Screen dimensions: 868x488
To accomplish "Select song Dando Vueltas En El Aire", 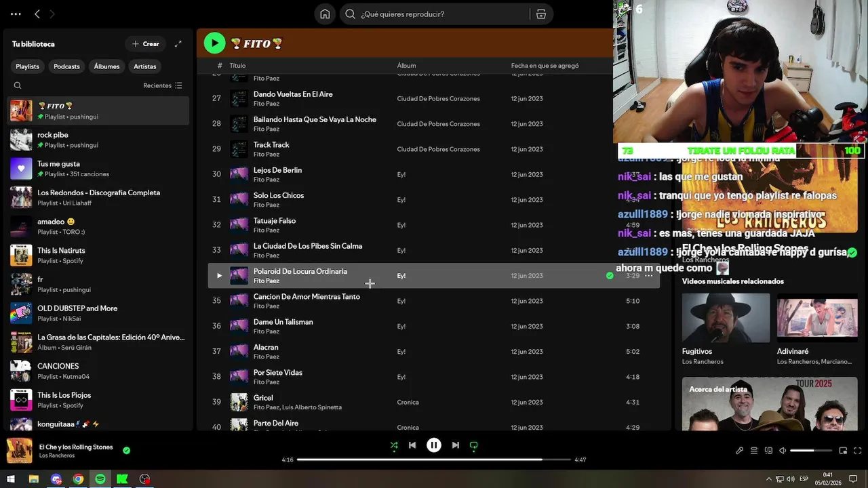I will pyautogui.click(x=293, y=94).
